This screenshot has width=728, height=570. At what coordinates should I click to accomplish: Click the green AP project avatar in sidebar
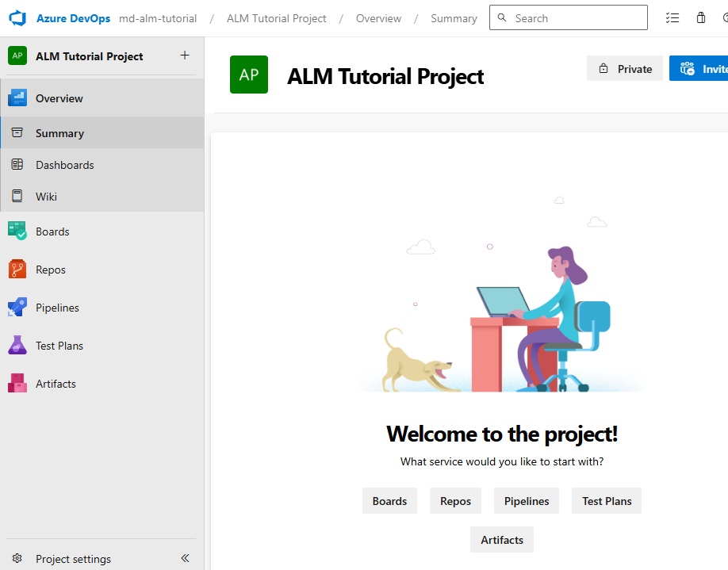[x=17, y=55]
